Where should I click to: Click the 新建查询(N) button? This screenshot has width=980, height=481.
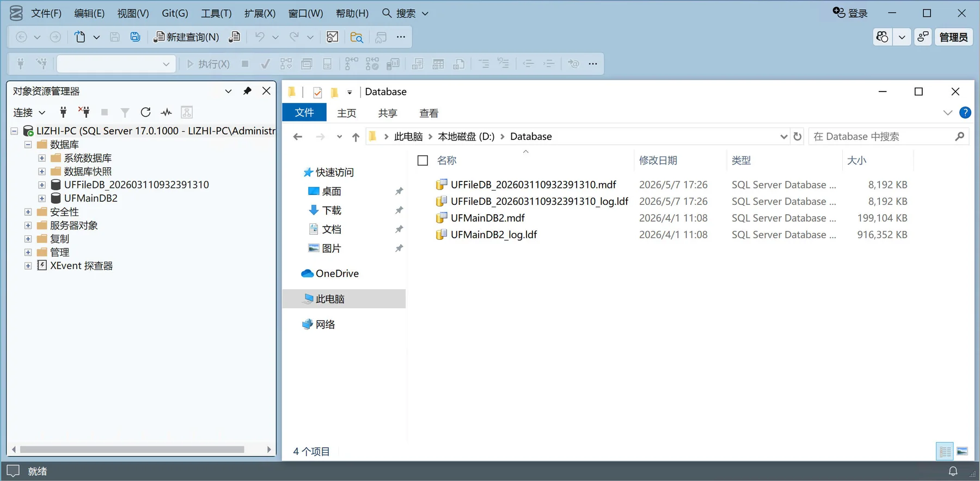[x=187, y=37]
